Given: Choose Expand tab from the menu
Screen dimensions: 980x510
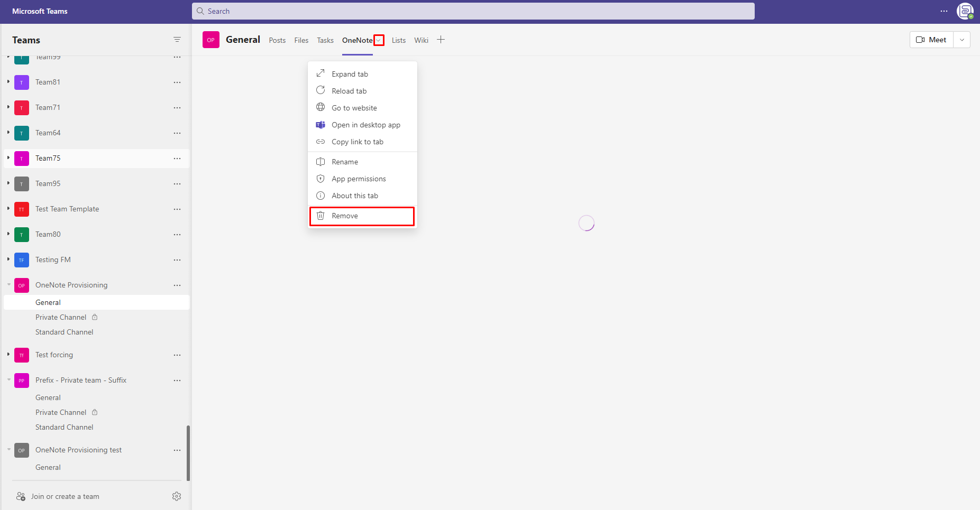Looking at the screenshot, I should tap(362, 74).
